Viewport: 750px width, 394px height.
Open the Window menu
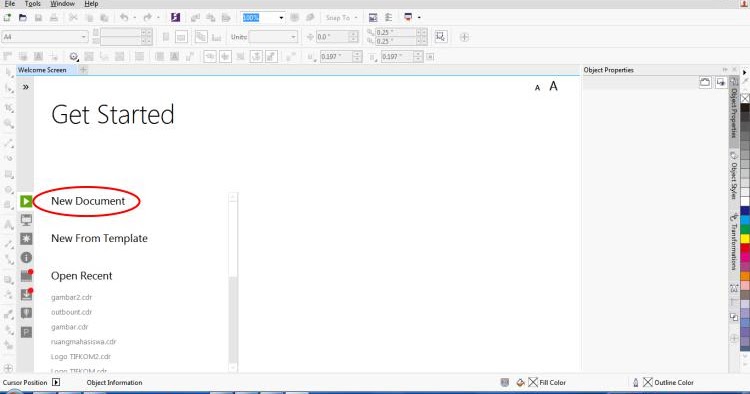63,4
